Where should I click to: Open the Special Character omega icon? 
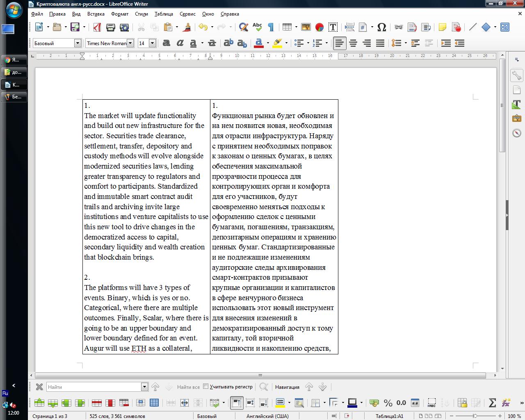point(381,27)
